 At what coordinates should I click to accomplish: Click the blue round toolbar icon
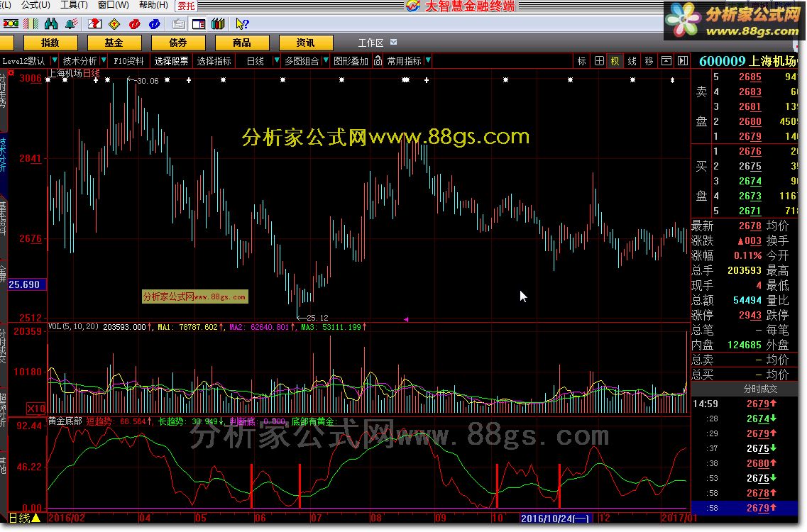(x=154, y=23)
